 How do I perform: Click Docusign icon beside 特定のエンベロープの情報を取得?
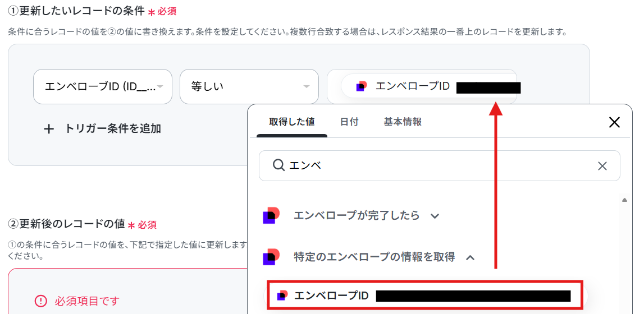pos(272,257)
